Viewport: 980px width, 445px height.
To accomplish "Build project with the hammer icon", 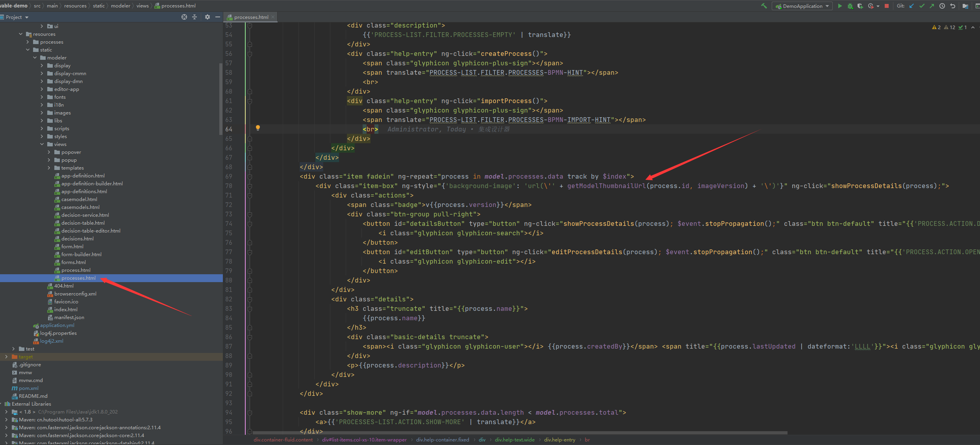I will [764, 6].
